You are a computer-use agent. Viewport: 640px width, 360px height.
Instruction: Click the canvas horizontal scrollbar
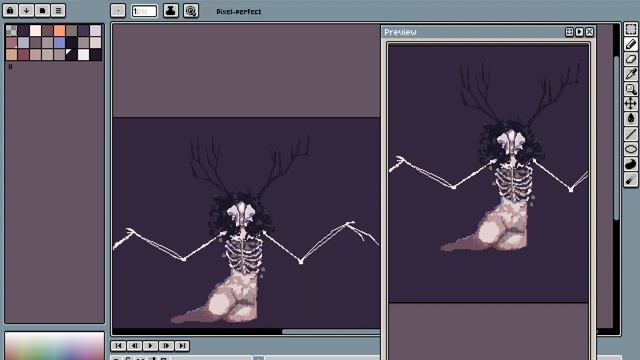point(331,331)
